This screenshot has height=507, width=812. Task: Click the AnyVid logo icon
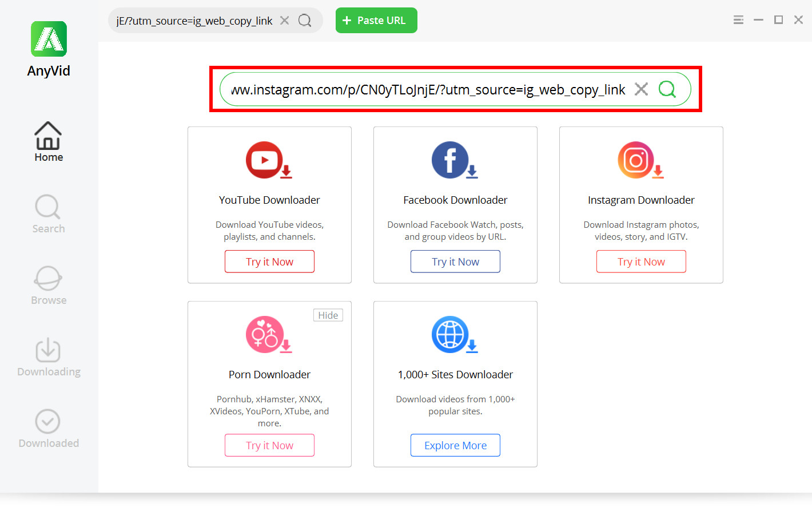[x=49, y=39]
